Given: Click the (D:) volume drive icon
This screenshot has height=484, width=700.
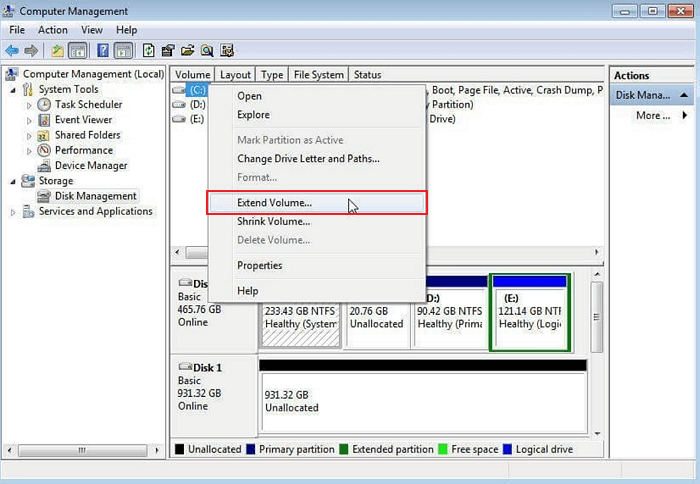Looking at the screenshot, I should point(180,104).
